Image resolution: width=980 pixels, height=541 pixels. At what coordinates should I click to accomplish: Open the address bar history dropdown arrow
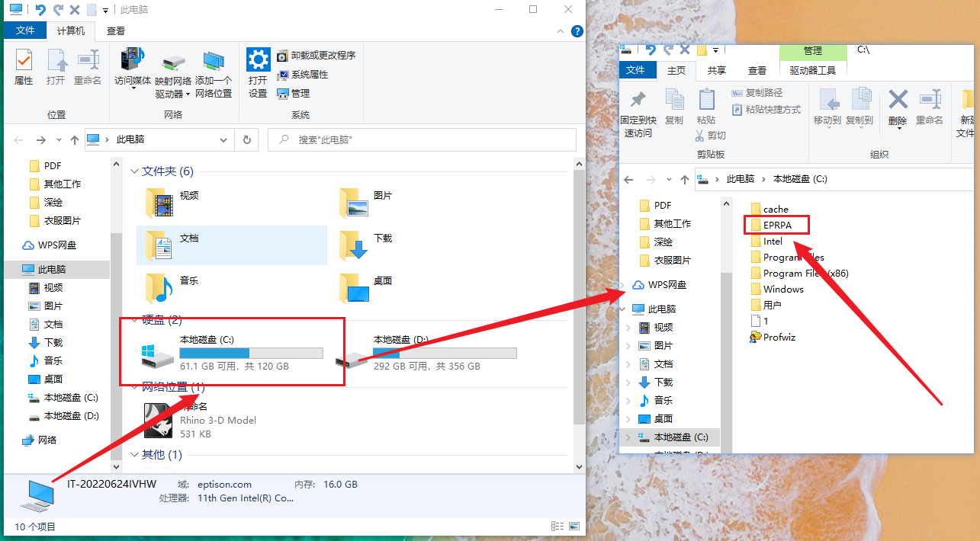(223, 140)
